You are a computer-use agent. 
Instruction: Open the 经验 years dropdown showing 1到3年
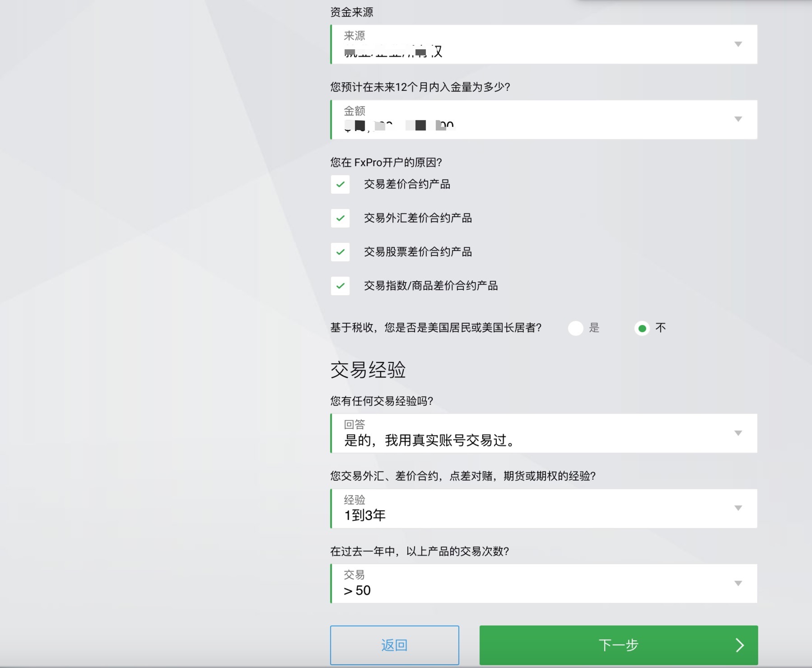[x=544, y=509]
